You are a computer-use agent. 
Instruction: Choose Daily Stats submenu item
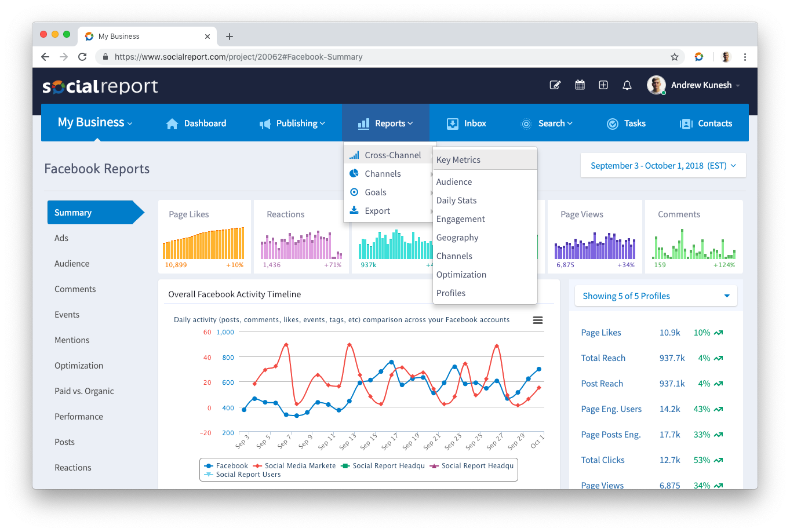(x=486, y=201)
